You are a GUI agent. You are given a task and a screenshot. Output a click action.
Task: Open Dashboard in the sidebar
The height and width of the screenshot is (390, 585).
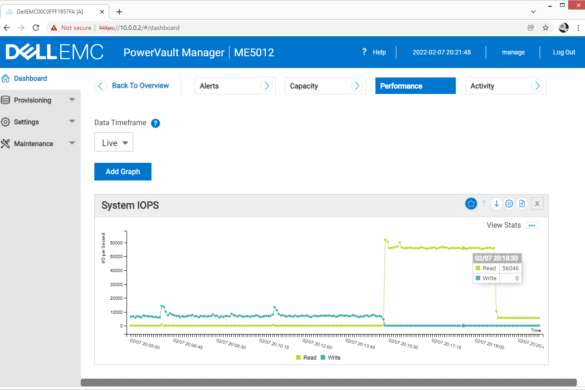(30, 78)
